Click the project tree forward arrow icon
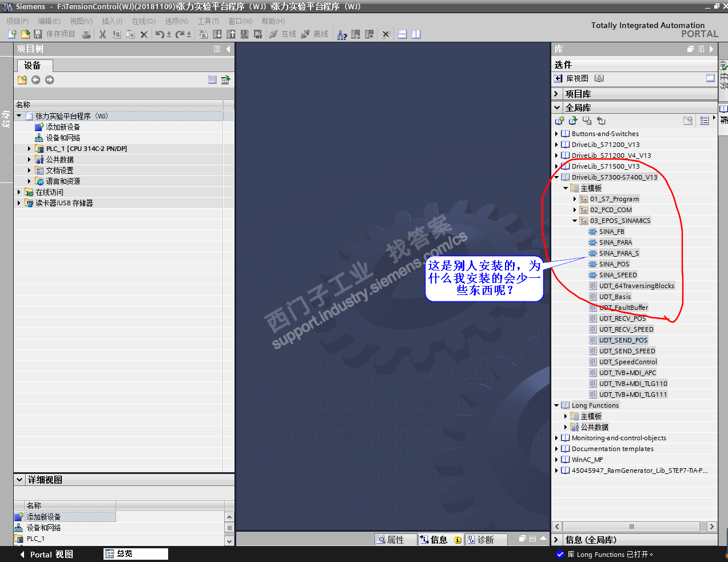Viewport: 728px width, 562px height. (x=49, y=80)
